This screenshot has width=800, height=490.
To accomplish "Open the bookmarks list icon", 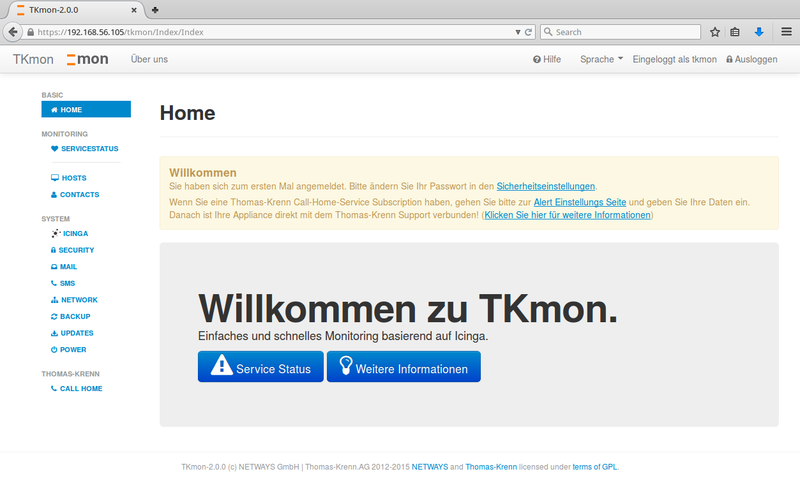I will 735,32.
